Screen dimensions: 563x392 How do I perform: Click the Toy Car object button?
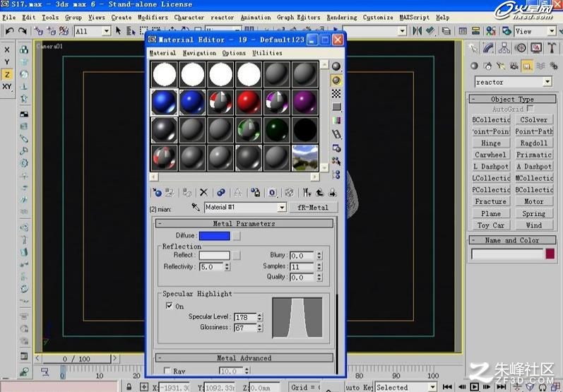(491, 225)
